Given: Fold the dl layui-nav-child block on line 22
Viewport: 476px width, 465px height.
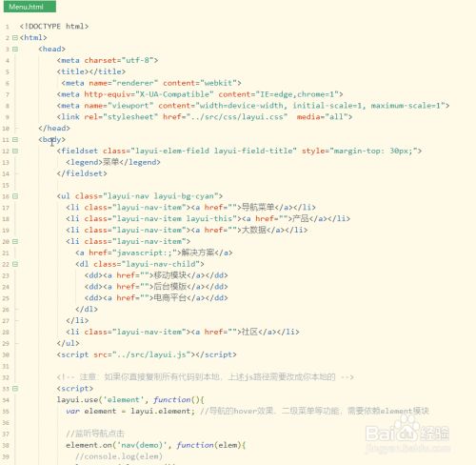Looking at the screenshot, I should tap(15, 264).
